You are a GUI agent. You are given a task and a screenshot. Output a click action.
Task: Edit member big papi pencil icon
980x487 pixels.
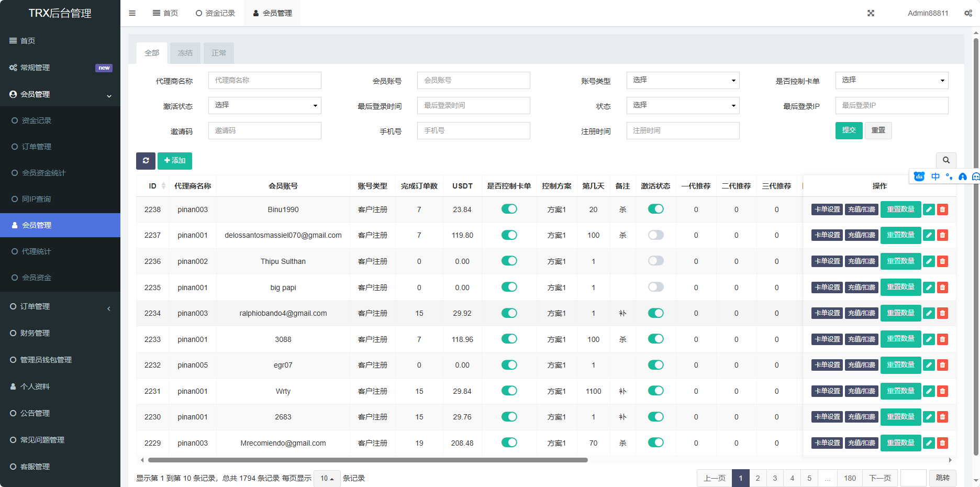tap(929, 287)
